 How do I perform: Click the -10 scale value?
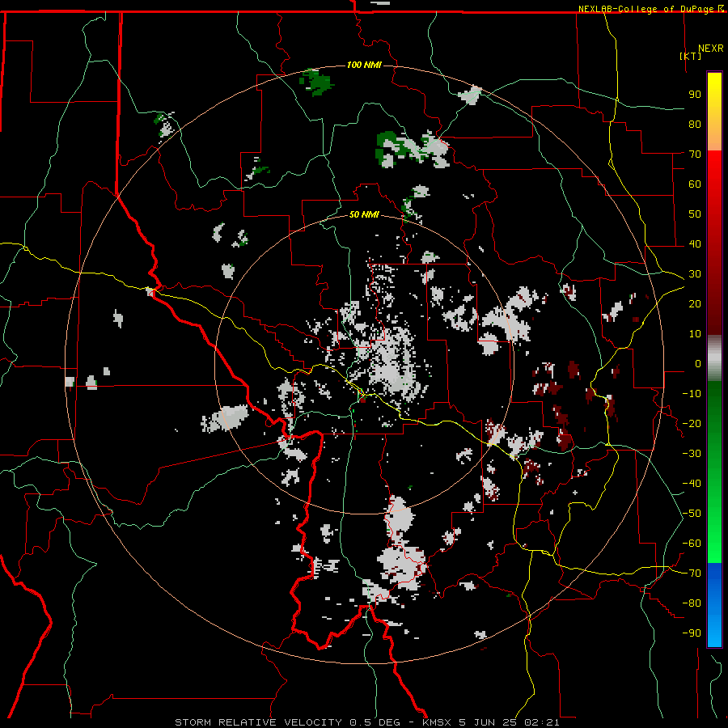[x=692, y=394]
